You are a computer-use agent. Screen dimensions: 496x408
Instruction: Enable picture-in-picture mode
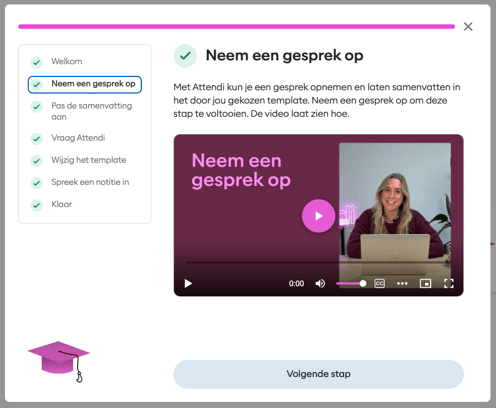pos(425,284)
